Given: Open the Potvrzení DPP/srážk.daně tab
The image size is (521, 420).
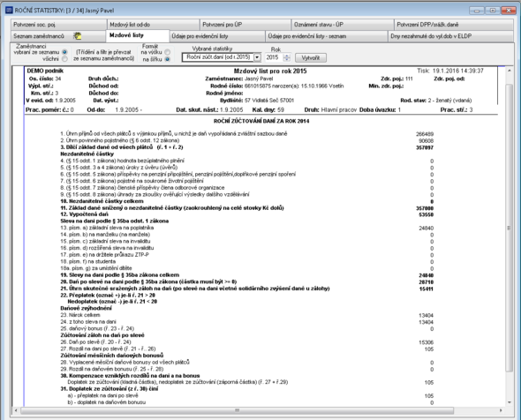Looking at the screenshot, I should point(454,25).
